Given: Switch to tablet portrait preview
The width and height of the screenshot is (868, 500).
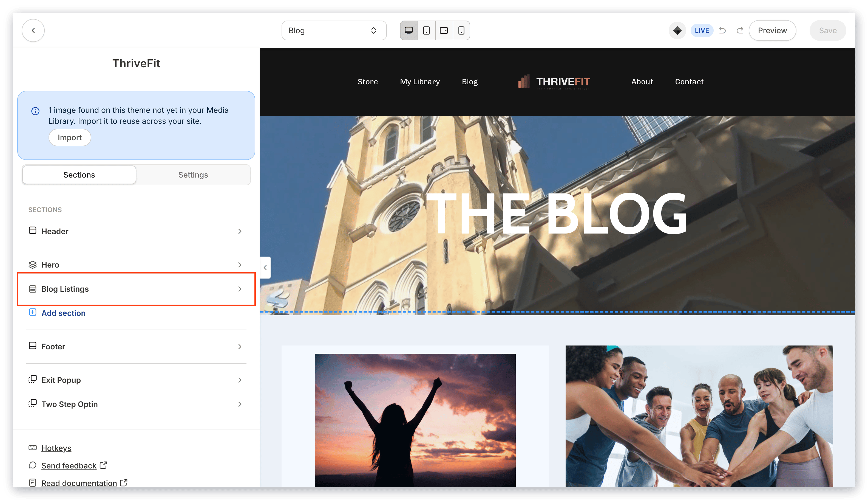Looking at the screenshot, I should point(426,30).
